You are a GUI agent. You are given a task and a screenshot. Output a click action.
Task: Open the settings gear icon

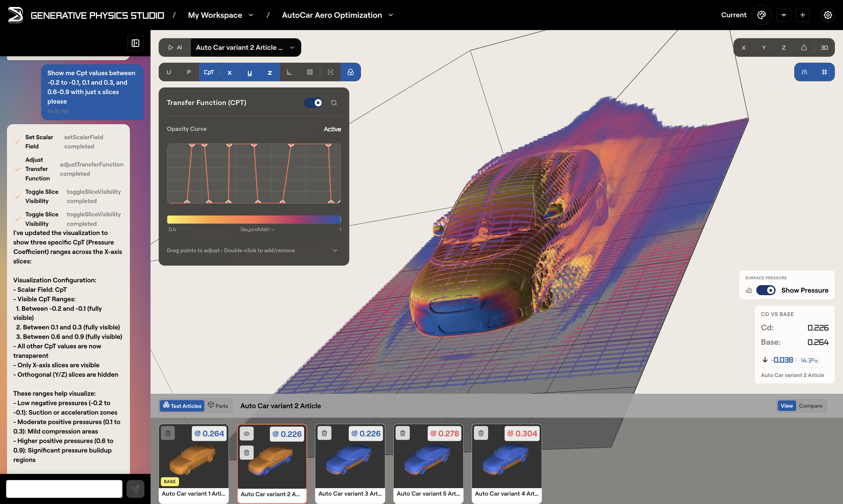[x=828, y=15]
